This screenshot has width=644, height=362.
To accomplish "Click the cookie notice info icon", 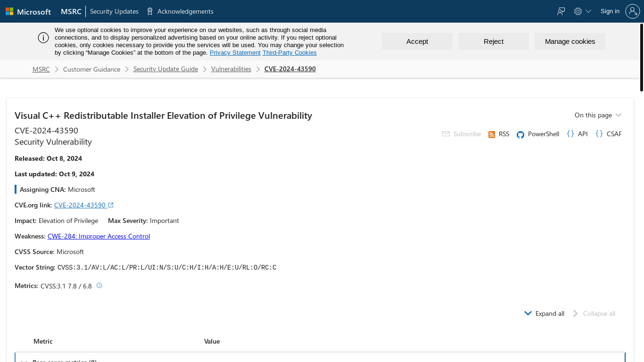I will tap(43, 38).
